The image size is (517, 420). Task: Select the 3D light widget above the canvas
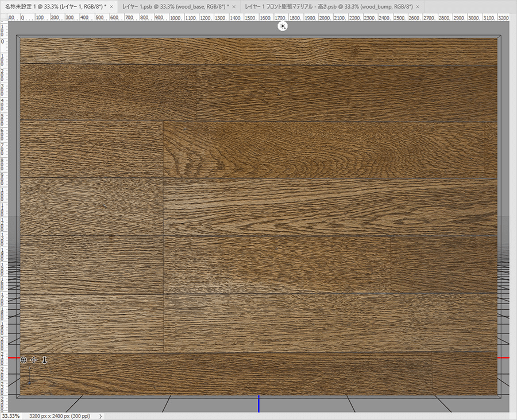282,26
